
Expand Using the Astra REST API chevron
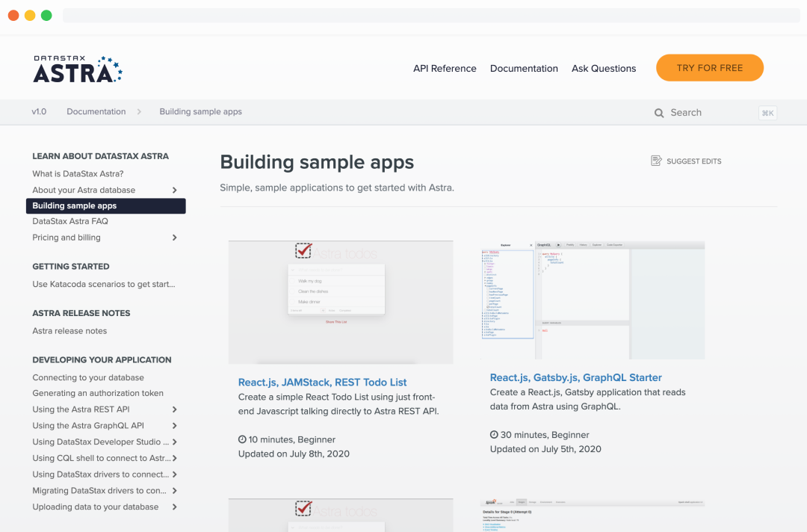[174, 409]
